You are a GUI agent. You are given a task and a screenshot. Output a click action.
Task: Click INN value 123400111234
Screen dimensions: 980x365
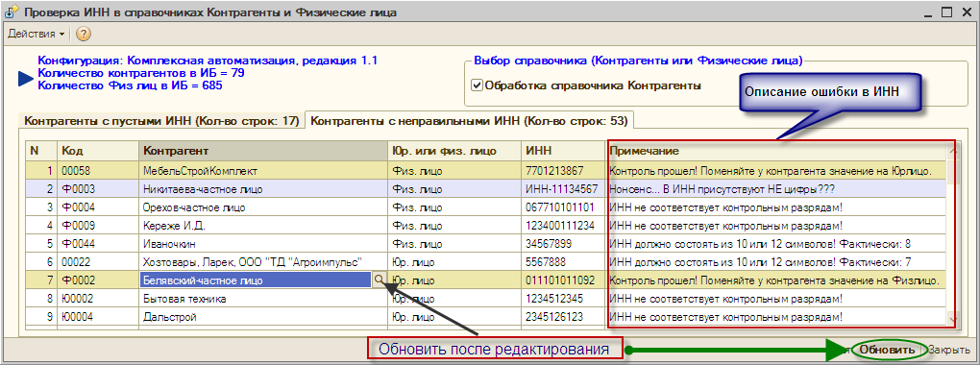563,225
